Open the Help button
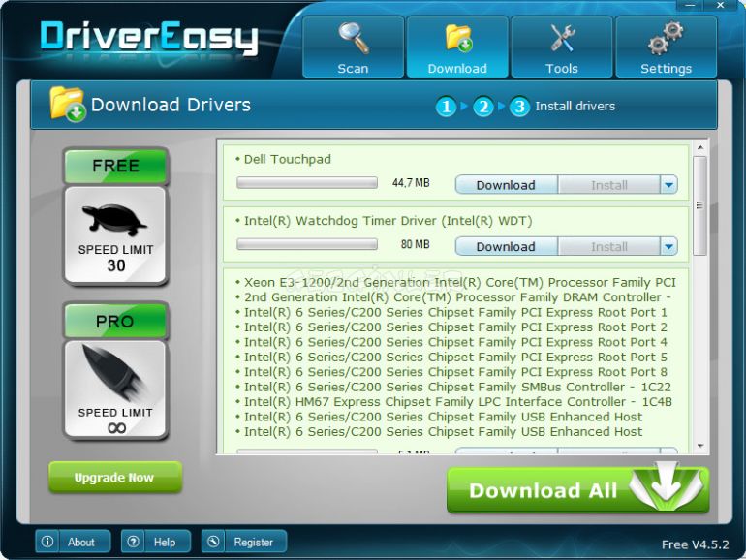The height and width of the screenshot is (560, 746). [x=156, y=542]
